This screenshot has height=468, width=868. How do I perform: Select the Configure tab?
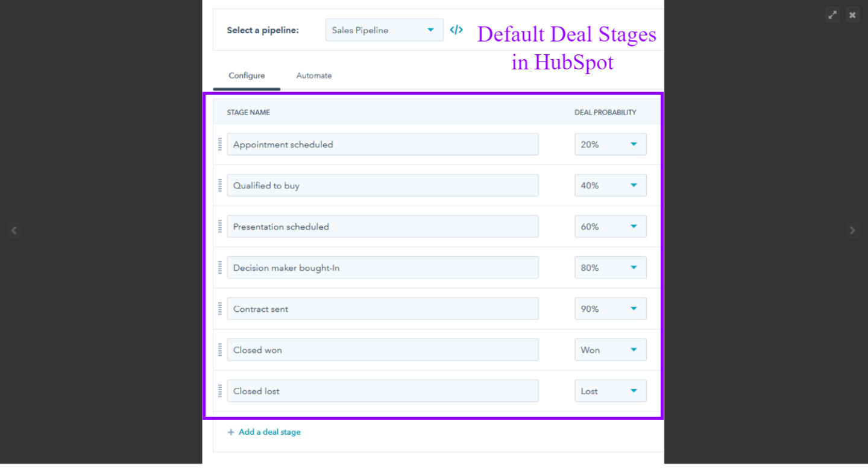[247, 75]
